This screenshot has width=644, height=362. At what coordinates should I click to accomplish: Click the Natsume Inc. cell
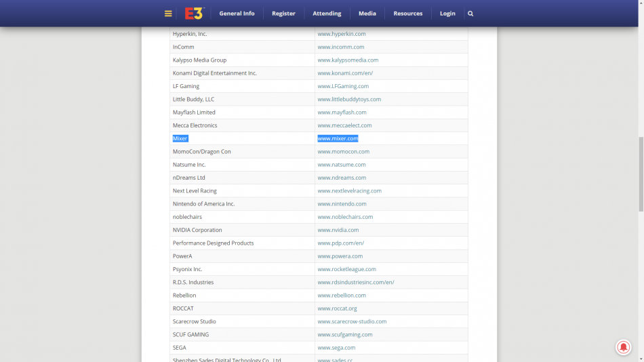[x=242, y=165]
